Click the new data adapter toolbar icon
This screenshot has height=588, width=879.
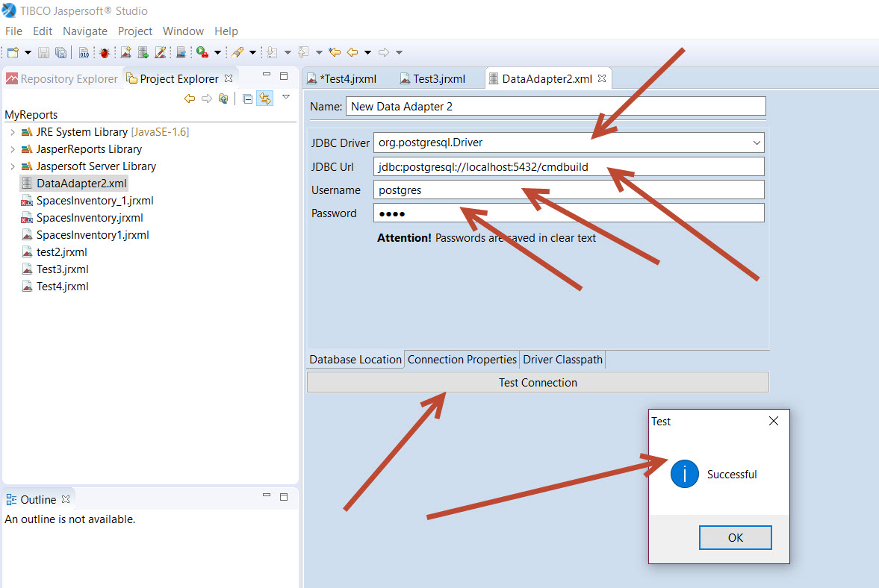tap(143, 52)
